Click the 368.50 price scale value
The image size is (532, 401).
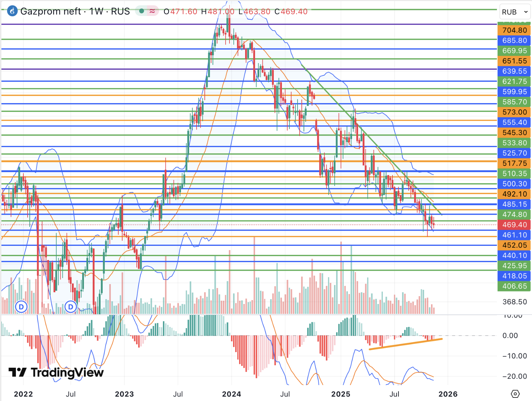(514, 302)
